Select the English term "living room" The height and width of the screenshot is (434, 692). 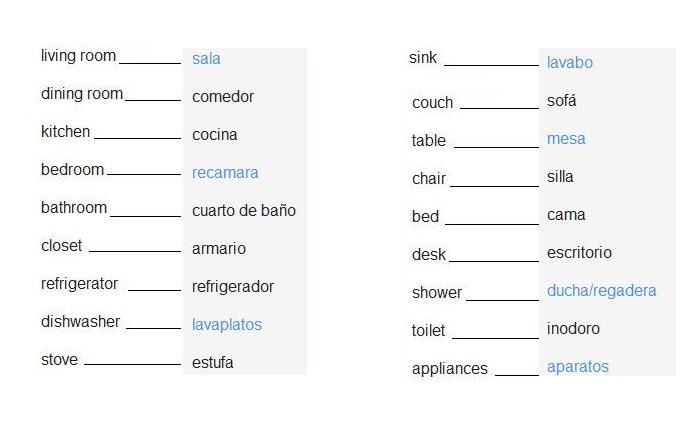coord(78,56)
